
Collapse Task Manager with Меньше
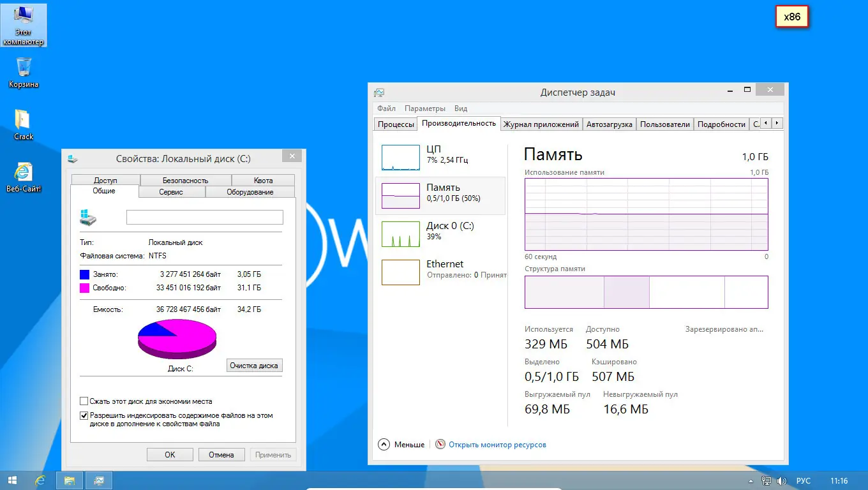(x=401, y=445)
